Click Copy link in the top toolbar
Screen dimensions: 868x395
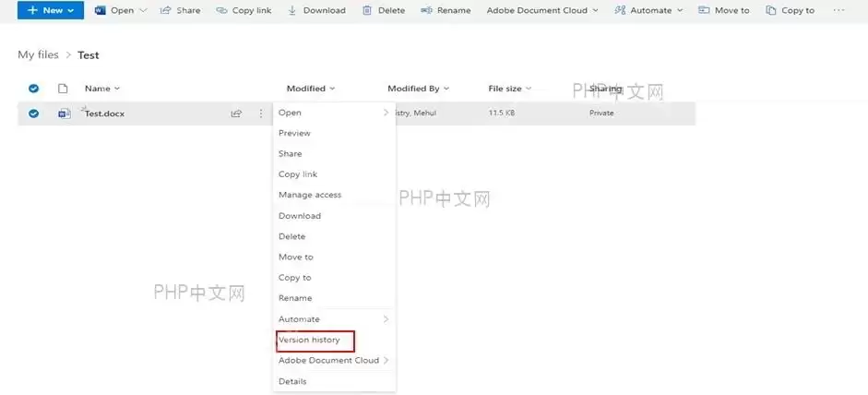tap(245, 10)
